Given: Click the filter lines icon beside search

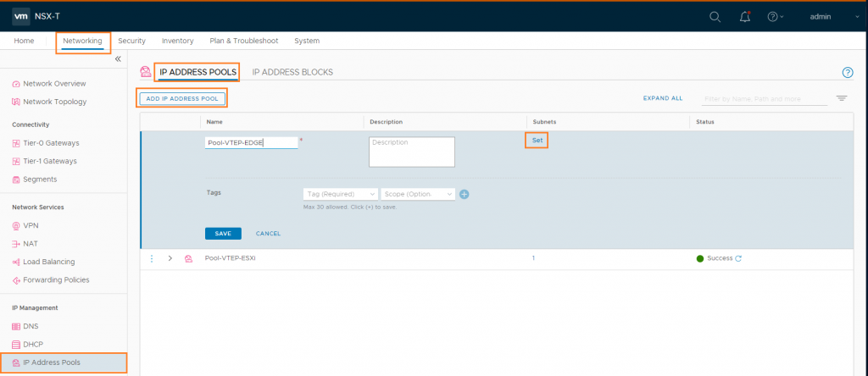Looking at the screenshot, I should click(x=842, y=98).
